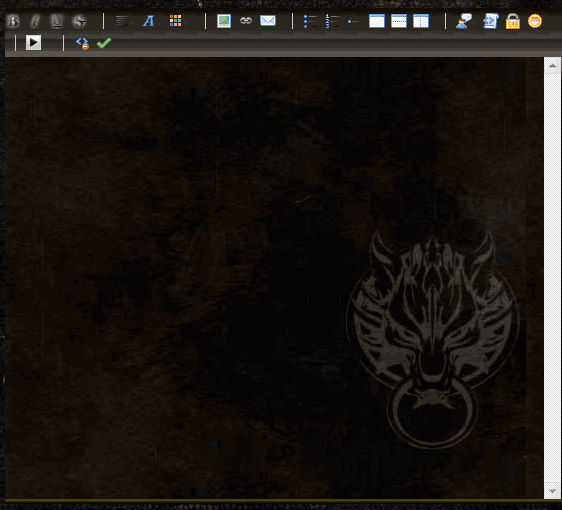The height and width of the screenshot is (510, 562).
Task: Click the scrollbar down arrow
Action: point(552,491)
